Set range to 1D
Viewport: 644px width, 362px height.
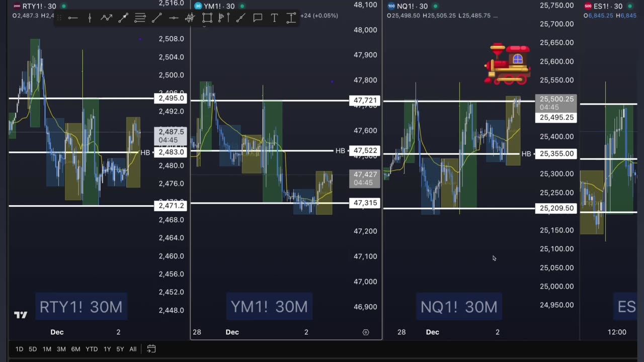(x=19, y=349)
